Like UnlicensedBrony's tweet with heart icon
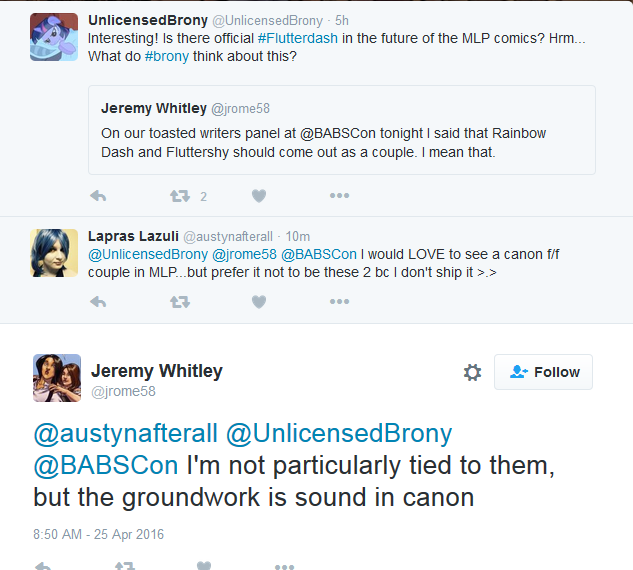 [x=258, y=196]
